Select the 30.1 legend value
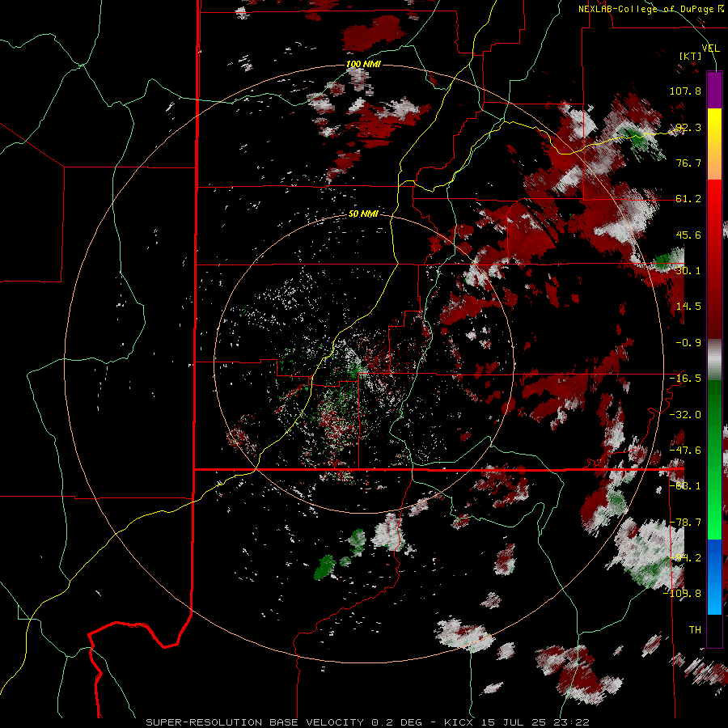 pyautogui.click(x=688, y=271)
